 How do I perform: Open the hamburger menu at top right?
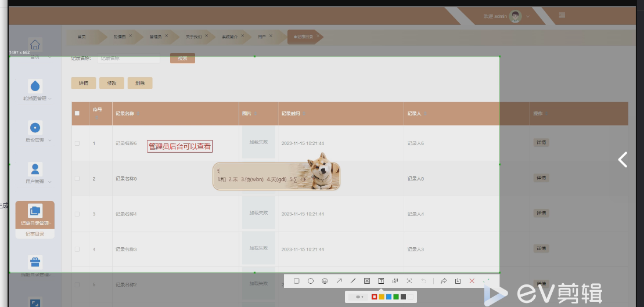coord(562,15)
